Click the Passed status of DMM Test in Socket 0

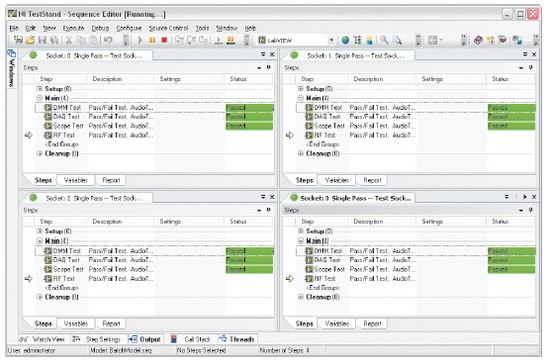click(x=249, y=107)
